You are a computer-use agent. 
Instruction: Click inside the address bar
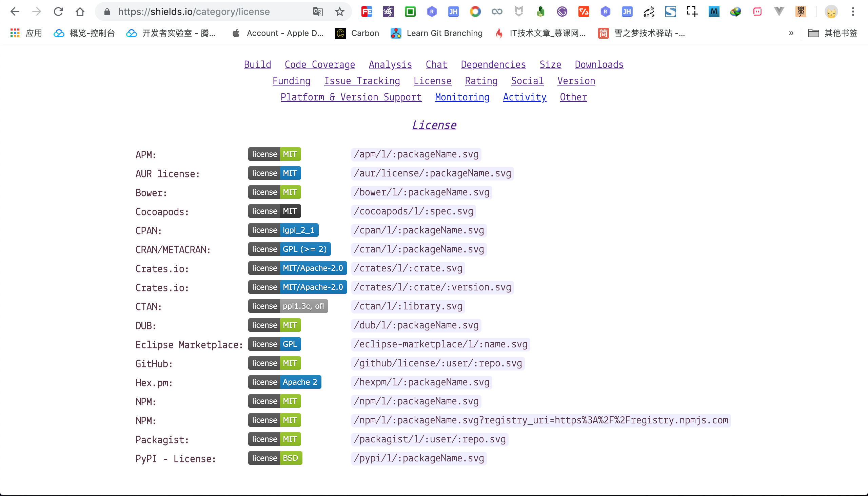[204, 11]
